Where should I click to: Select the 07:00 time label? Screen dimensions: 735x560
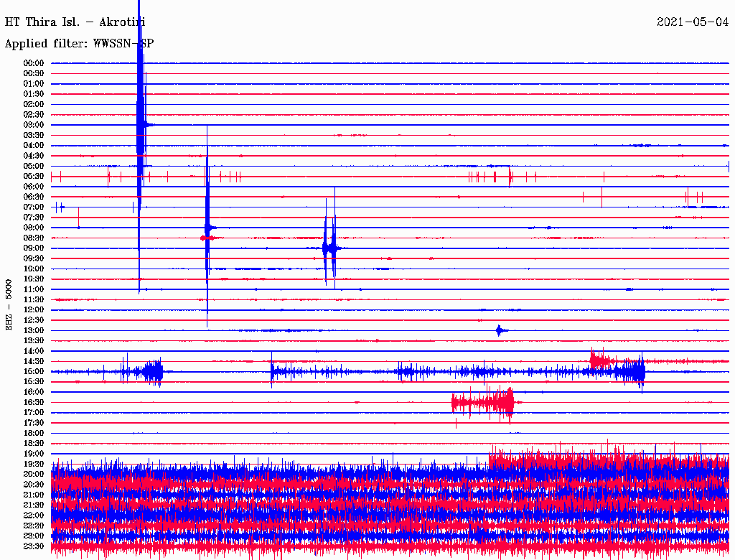[33, 207]
